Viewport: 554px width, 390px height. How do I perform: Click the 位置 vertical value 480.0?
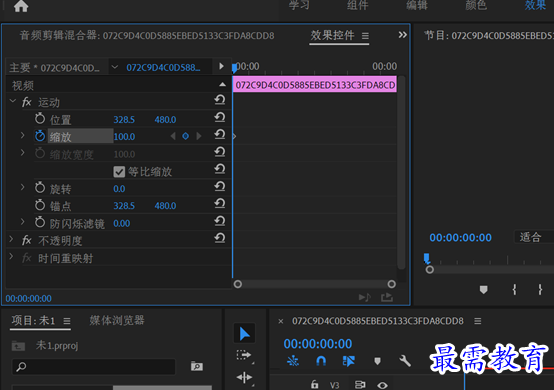click(165, 120)
